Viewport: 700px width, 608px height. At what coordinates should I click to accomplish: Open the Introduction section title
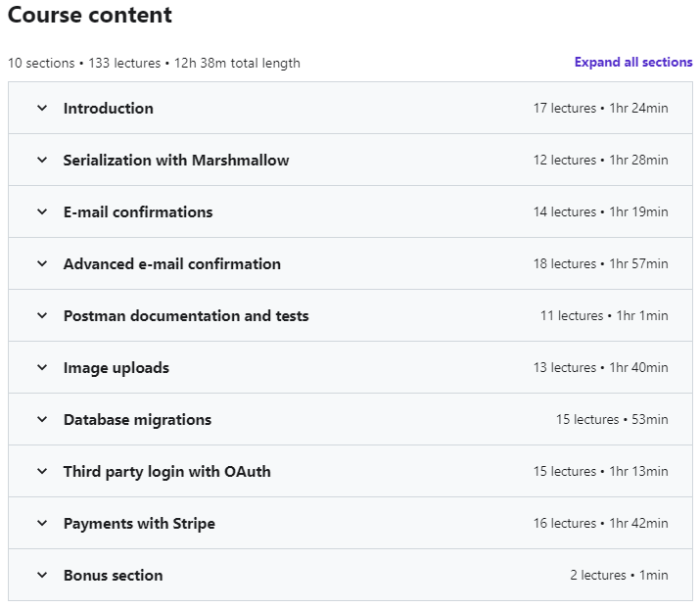(x=109, y=109)
